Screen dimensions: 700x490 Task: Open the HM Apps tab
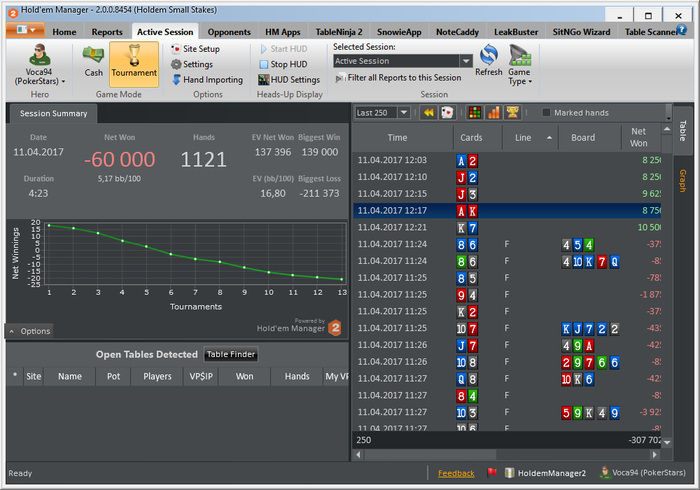tap(283, 32)
